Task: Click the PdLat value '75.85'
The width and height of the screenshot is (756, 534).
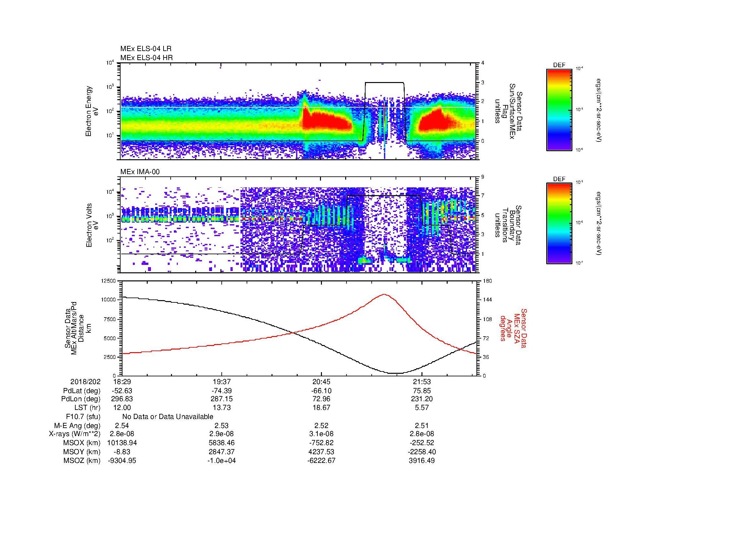Action: click(x=422, y=391)
